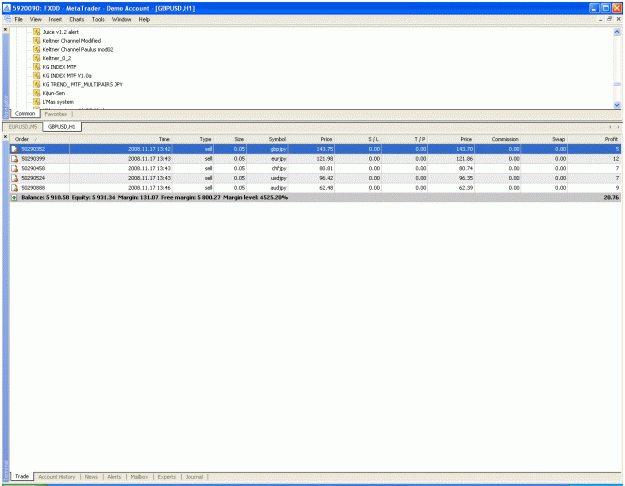The image size is (625, 486).
Task: Click order icon for eurjpy trade
Action: point(14,159)
